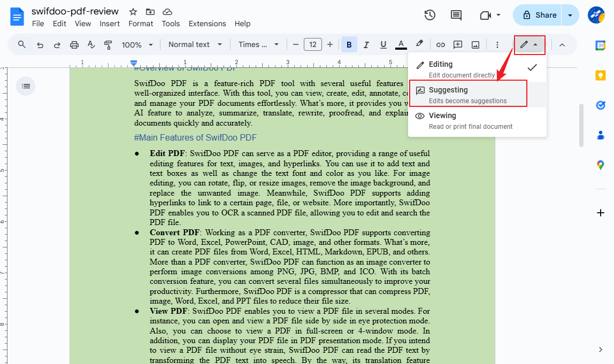This screenshot has width=614, height=364.
Task: Hide the menus with chevron
Action: coord(562,44)
